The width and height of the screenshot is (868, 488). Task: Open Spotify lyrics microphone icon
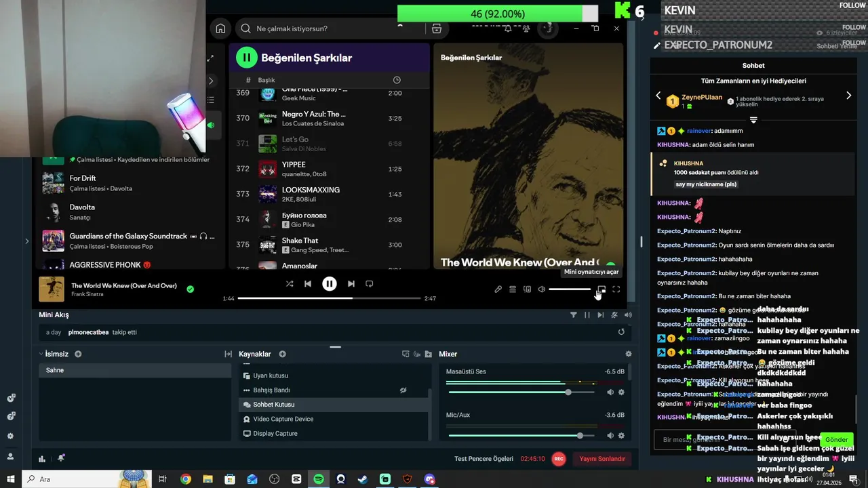point(498,289)
